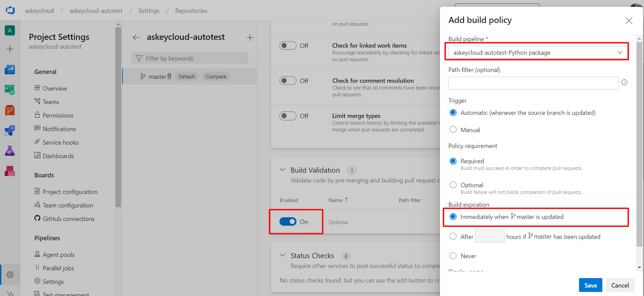Viewport: 644px width, 296px height.
Task: Go to askeycloud breadcrumb link
Action: (39, 11)
